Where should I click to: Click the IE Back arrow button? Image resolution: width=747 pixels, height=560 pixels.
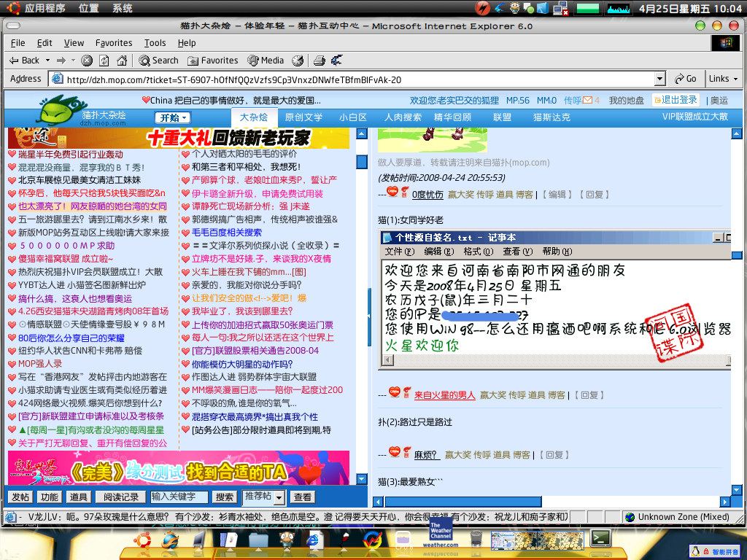pyautogui.click(x=25, y=61)
